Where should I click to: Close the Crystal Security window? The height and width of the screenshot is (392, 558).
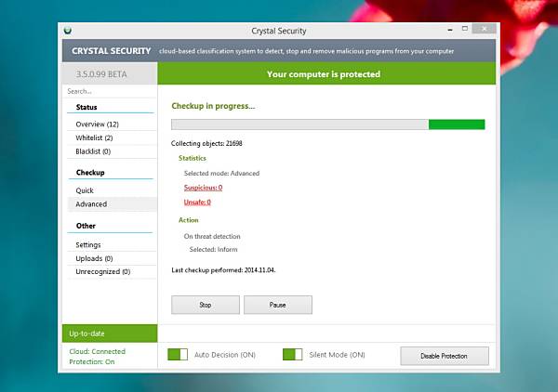[x=484, y=29]
